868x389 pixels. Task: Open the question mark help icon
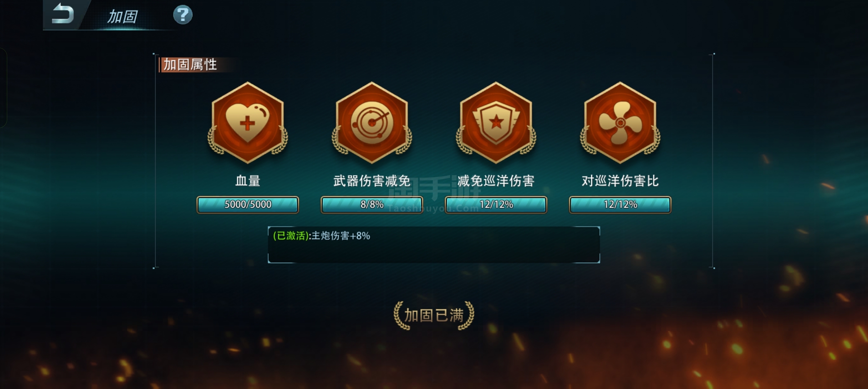(183, 15)
